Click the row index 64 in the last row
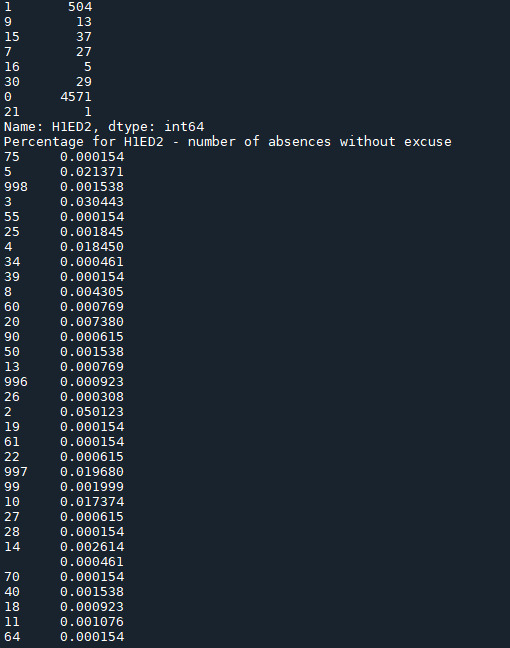Image resolution: width=510 pixels, height=648 pixels. [x=12, y=637]
